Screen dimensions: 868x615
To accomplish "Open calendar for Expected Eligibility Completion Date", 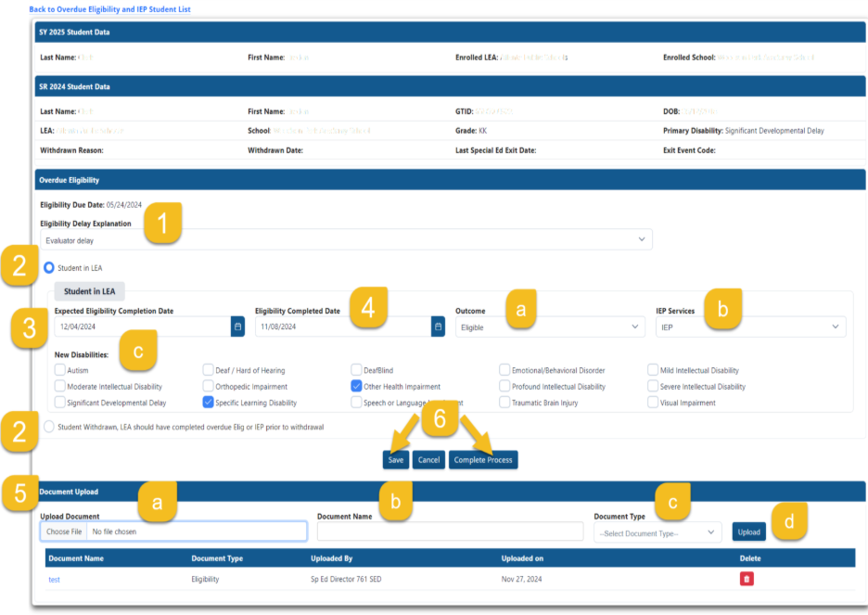I will [x=237, y=327].
